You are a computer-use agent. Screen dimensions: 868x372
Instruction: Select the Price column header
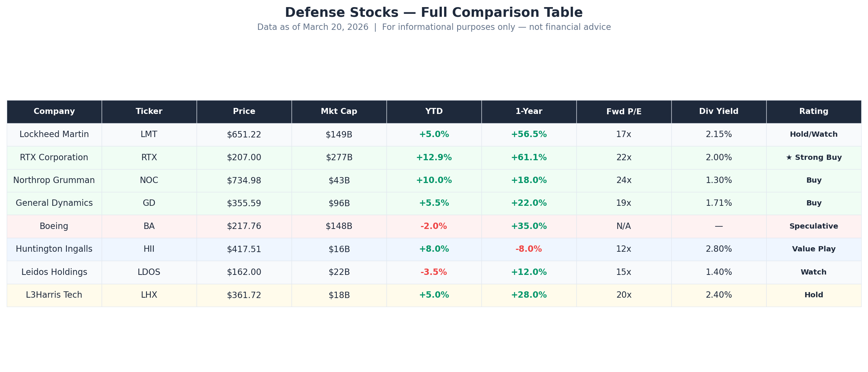[244, 111]
